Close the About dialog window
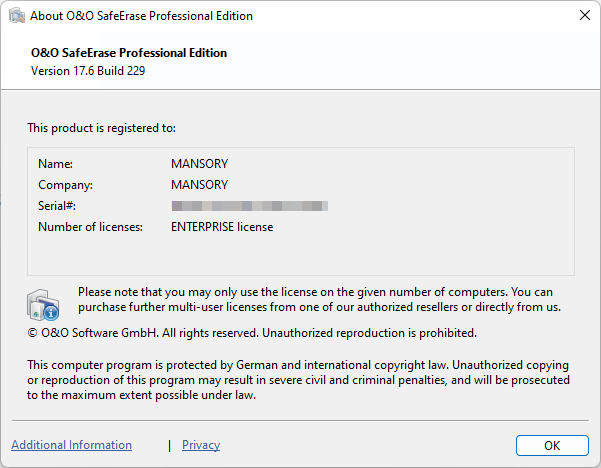 (x=584, y=16)
